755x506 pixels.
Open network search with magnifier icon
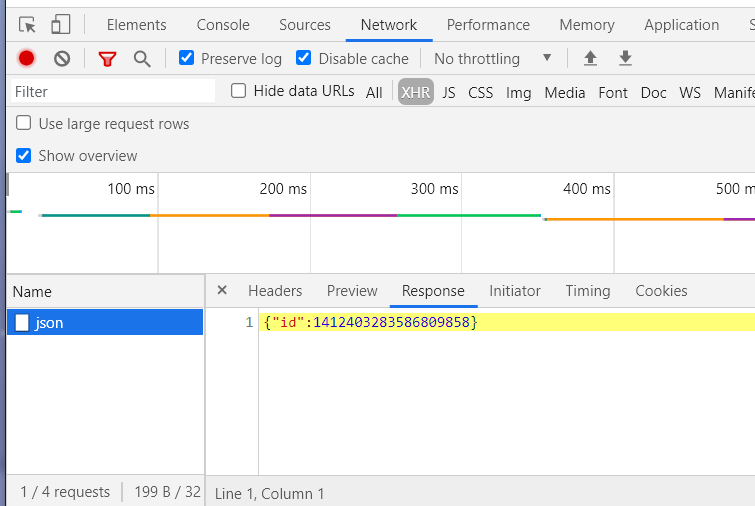point(142,59)
